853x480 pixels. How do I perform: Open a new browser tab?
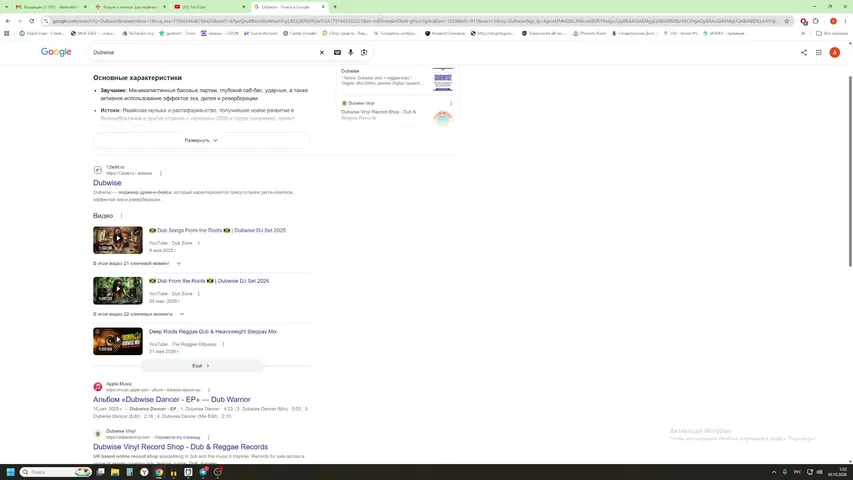pyautogui.click(x=335, y=7)
